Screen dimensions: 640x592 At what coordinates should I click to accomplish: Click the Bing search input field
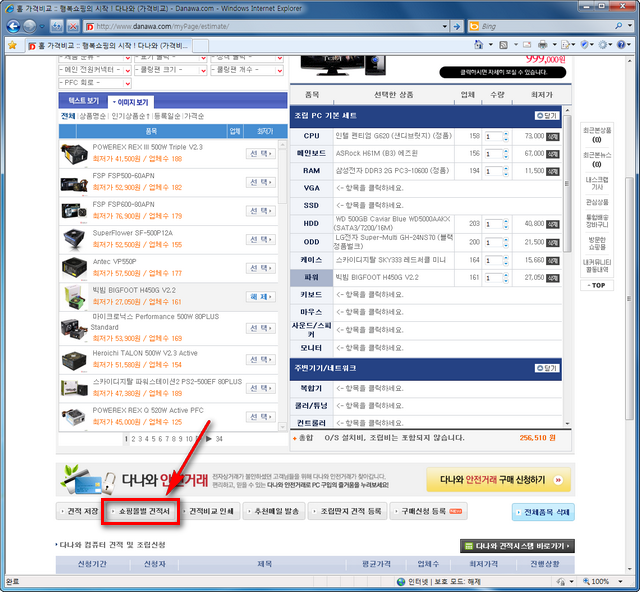547,27
